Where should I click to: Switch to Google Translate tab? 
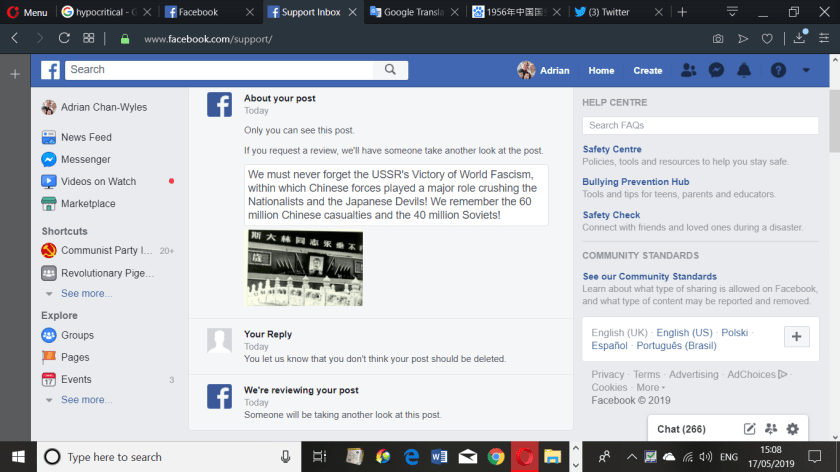(415, 12)
